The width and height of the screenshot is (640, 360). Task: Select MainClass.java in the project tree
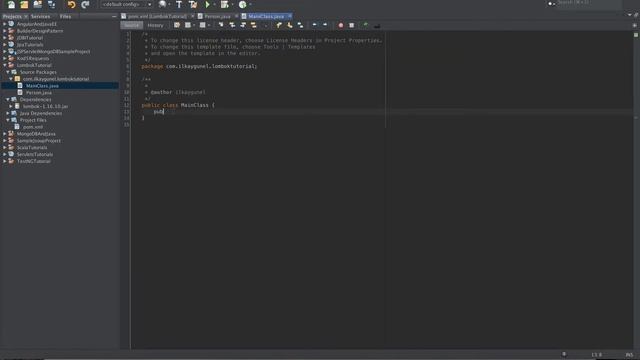coord(42,86)
